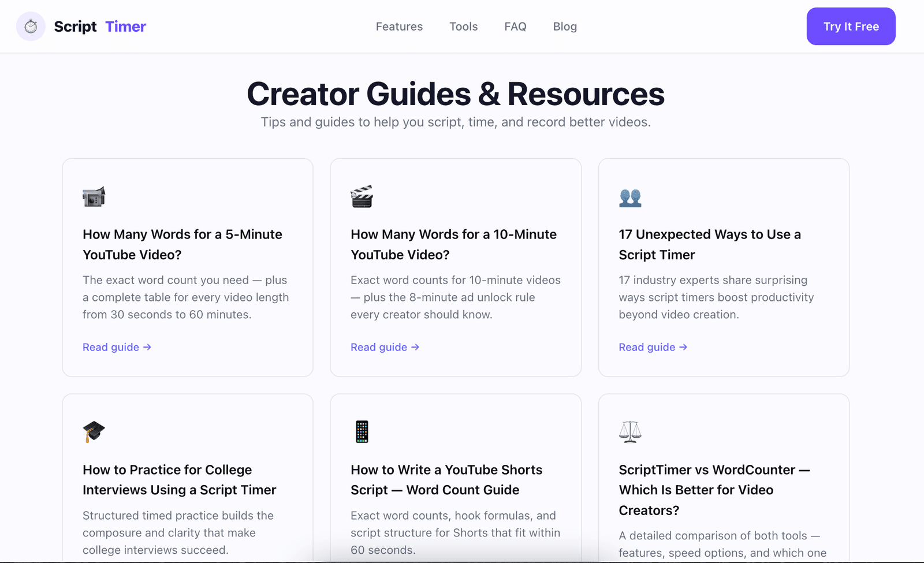Open the Script Timer home link
The image size is (924, 563).
[x=81, y=27]
